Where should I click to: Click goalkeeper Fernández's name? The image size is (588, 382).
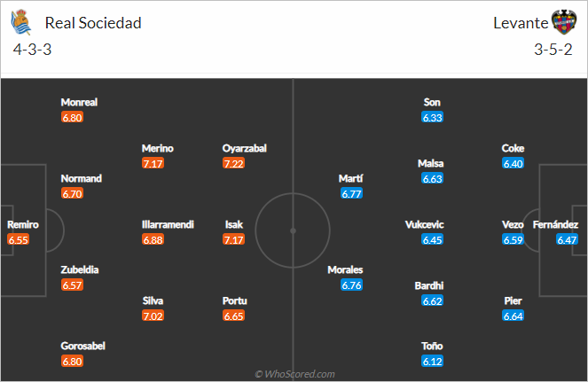click(555, 224)
